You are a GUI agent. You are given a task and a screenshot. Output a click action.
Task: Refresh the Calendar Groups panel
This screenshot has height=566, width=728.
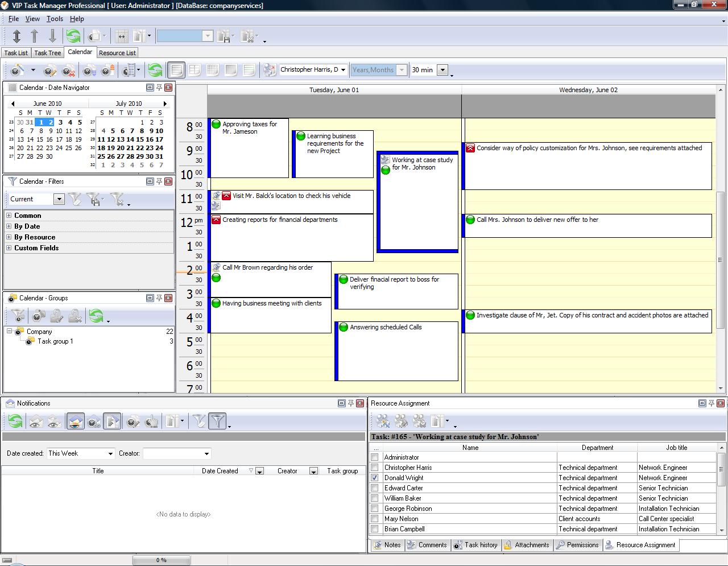(x=96, y=316)
